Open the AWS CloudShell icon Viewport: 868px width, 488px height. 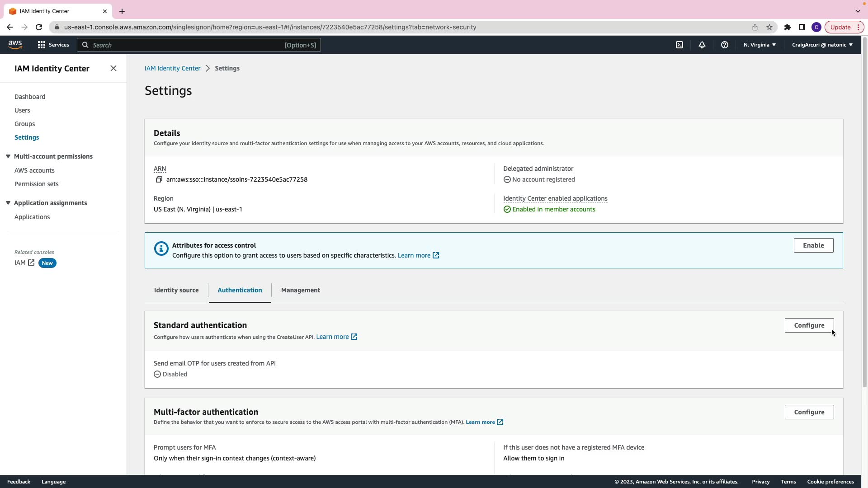pos(679,45)
